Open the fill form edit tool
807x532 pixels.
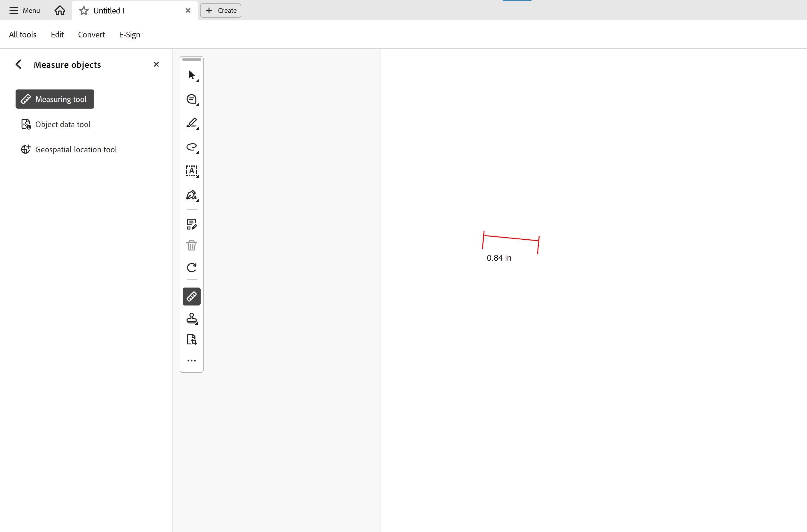191,224
